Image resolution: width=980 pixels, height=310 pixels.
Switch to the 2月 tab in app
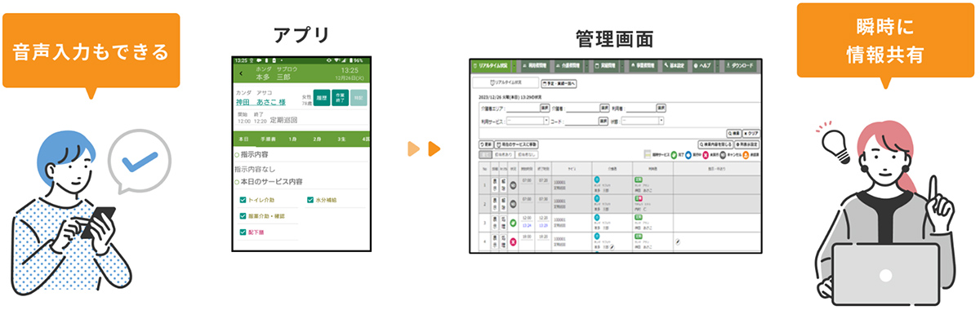click(x=317, y=139)
